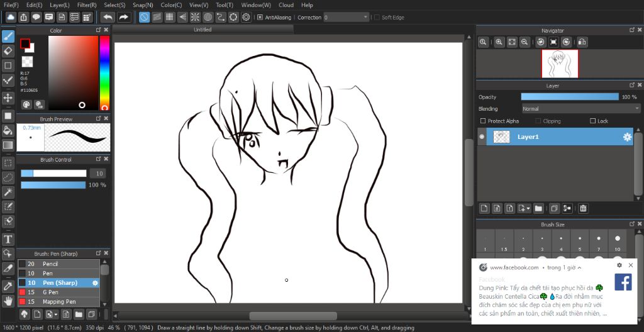Select the G Pen brush
This screenshot has height=332, width=644.
point(58,292)
